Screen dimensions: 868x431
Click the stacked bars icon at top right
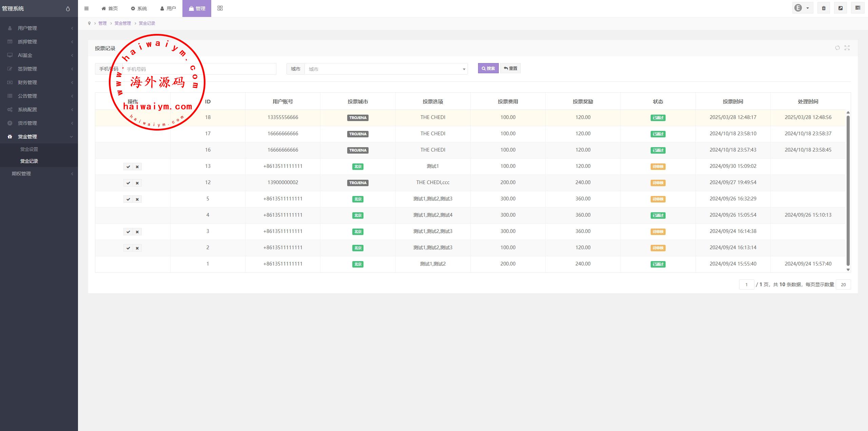pos(857,8)
